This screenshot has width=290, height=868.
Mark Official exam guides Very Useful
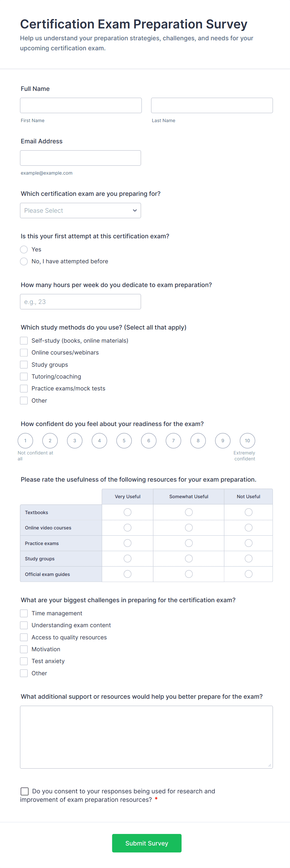click(x=127, y=574)
